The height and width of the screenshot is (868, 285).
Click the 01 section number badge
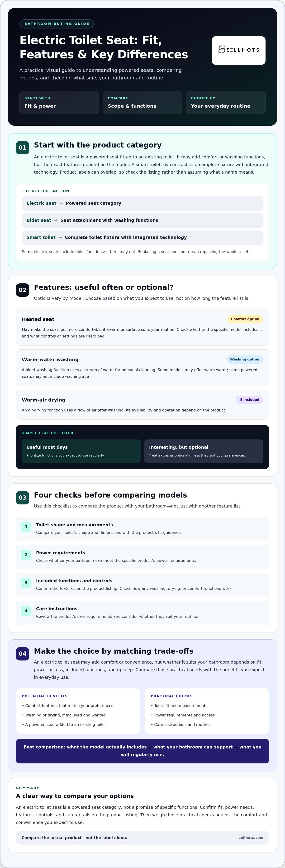(x=23, y=148)
